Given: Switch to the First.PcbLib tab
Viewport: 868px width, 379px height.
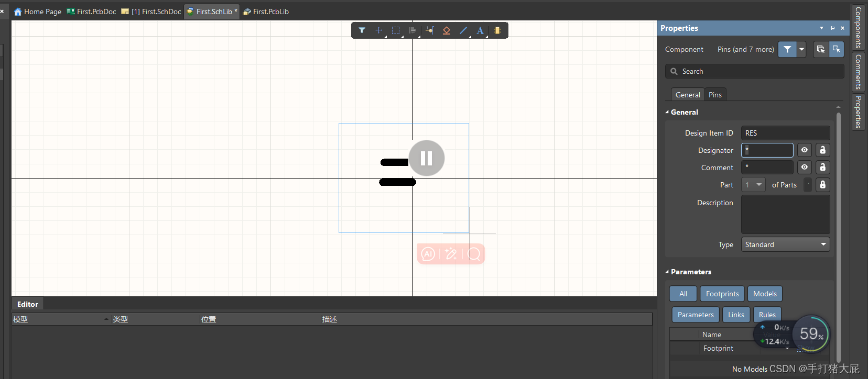Looking at the screenshot, I should click(x=266, y=12).
